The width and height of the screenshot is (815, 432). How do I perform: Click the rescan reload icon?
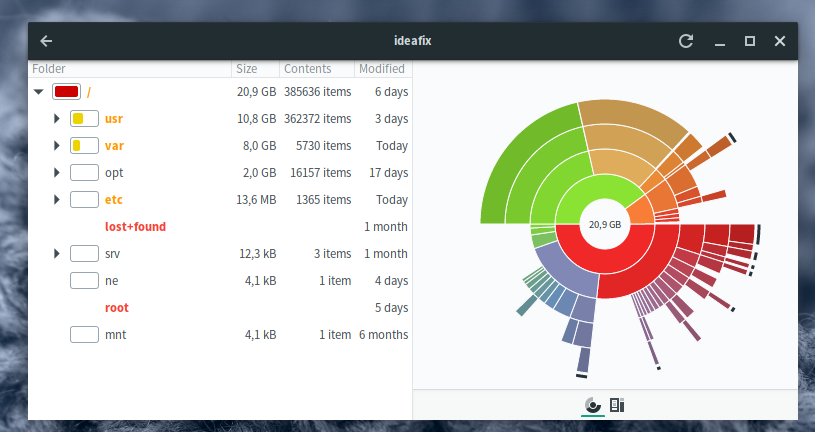[x=685, y=41]
